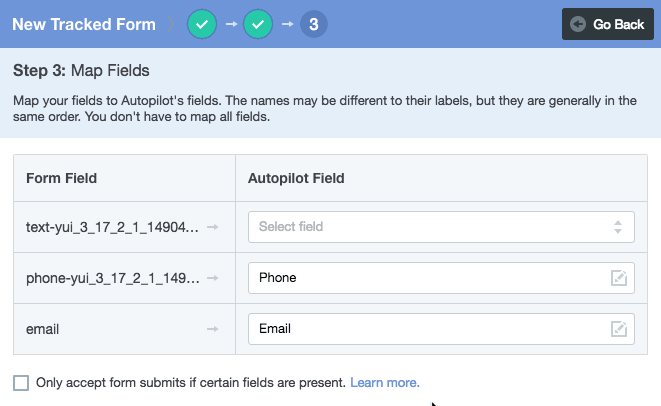Viewport: 661px width, 406px height.
Task: Click the phone-yui_3_17_2_1_149... form field
Action: coord(113,278)
